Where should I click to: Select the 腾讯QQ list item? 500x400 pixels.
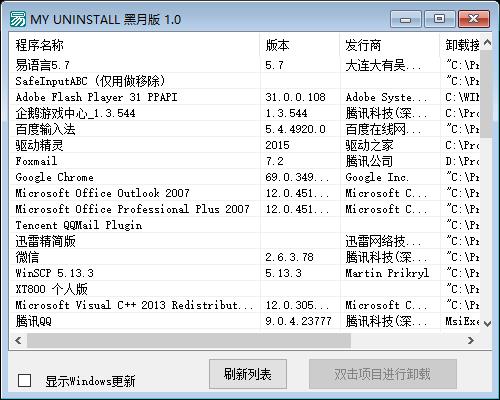(x=245, y=321)
